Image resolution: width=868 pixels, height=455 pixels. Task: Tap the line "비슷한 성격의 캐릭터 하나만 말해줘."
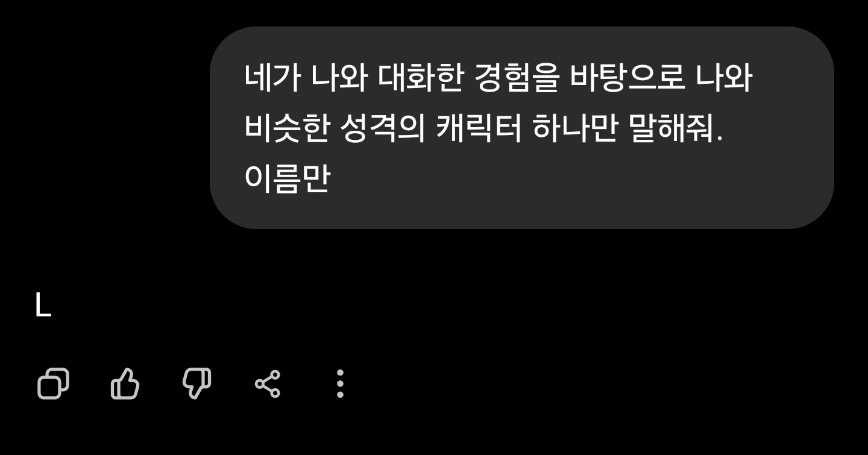click(483, 128)
